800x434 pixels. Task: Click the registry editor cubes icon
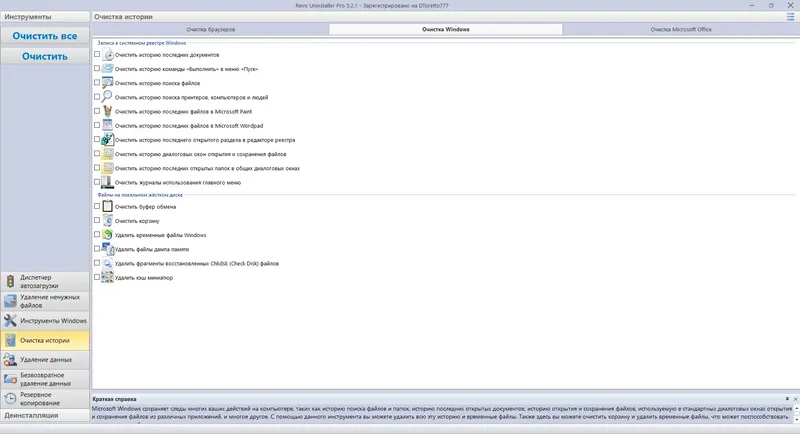[107, 139]
